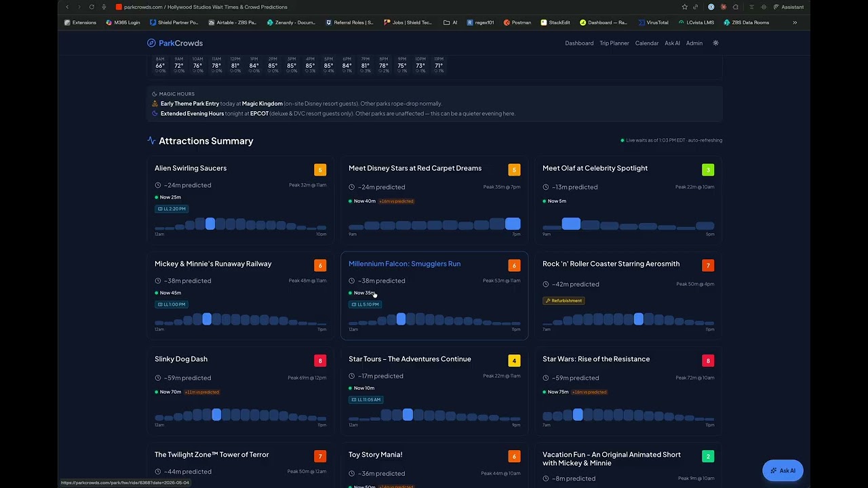The image size is (868, 488).
Task: Open the browser Assistant panel
Action: click(x=789, y=7)
